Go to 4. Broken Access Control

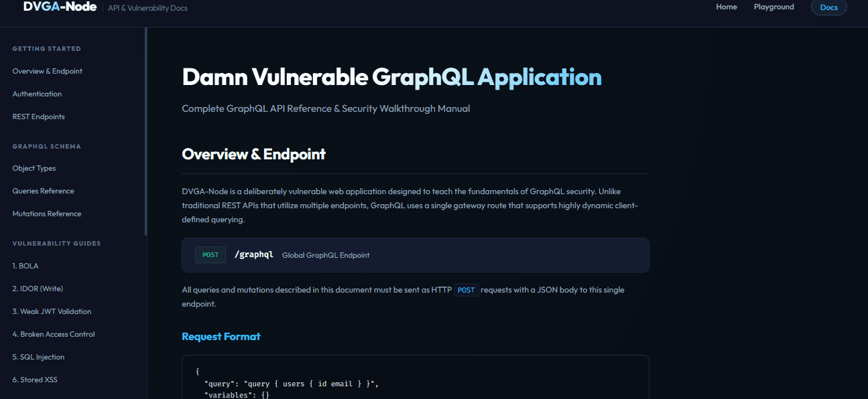pos(54,334)
